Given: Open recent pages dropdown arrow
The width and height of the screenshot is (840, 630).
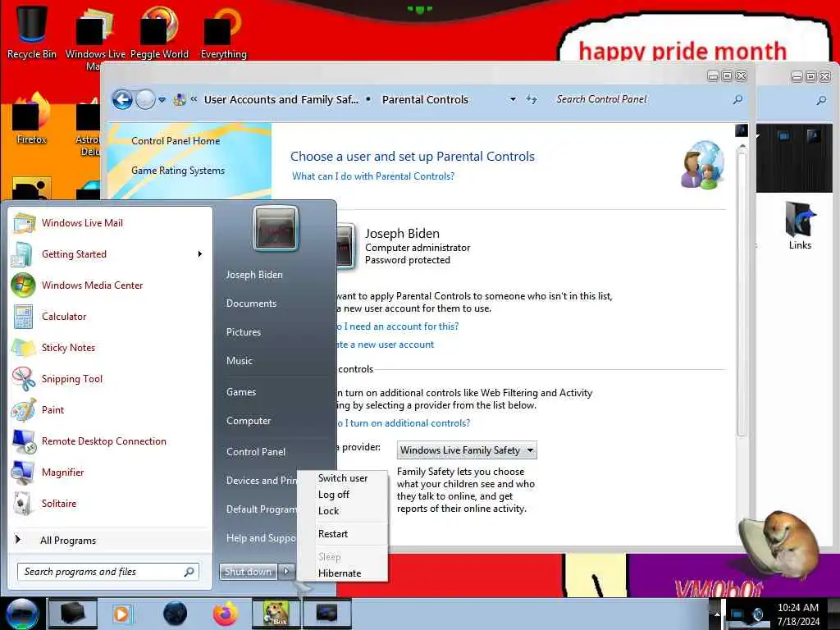Looking at the screenshot, I should [x=162, y=99].
